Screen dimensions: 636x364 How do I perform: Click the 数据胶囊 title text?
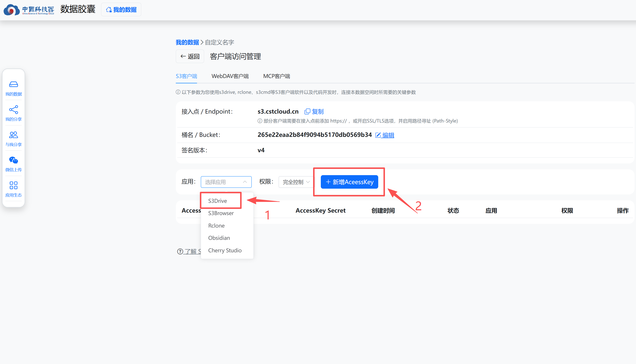tap(78, 9)
